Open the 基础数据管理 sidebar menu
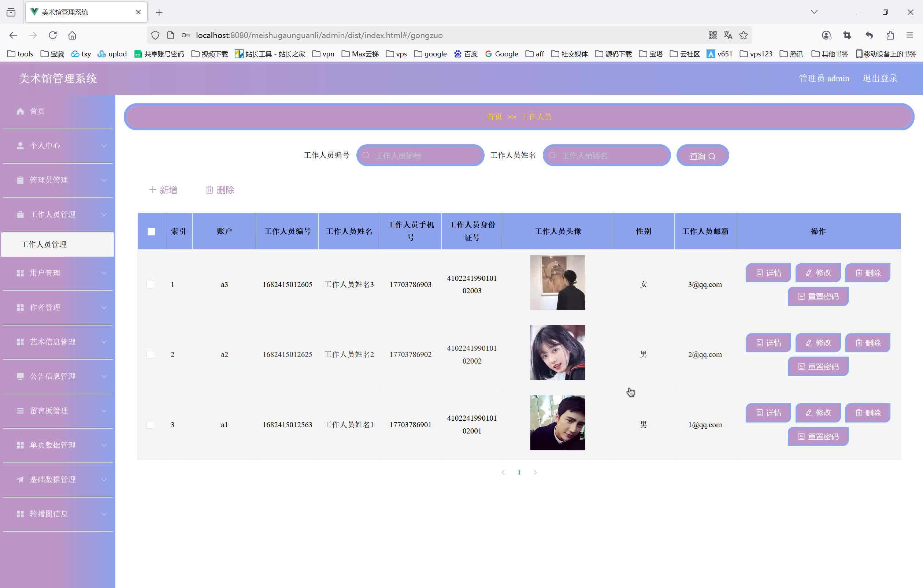The width and height of the screenshot is (923, 588). point(58,480)
